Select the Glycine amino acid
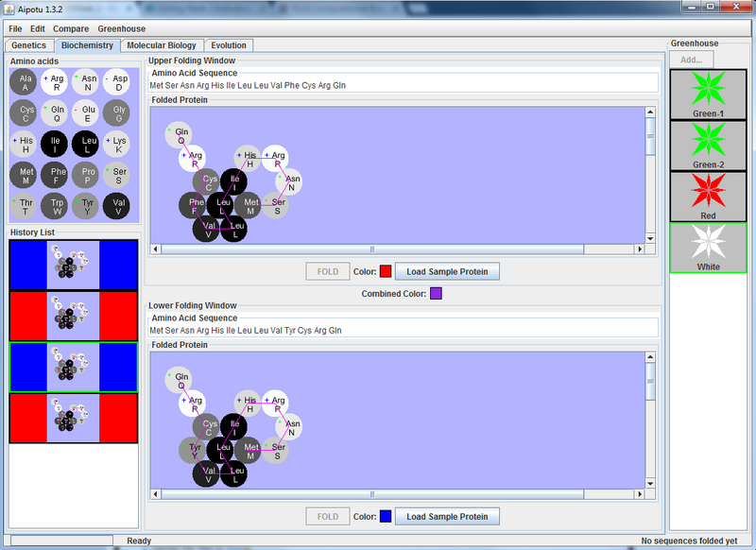756x550 pixels. tap(117, 113)
